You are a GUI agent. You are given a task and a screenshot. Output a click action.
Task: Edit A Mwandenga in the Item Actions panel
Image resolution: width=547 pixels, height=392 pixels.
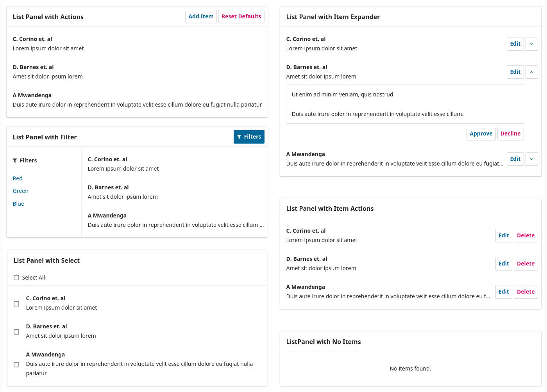tap(504, 292)
